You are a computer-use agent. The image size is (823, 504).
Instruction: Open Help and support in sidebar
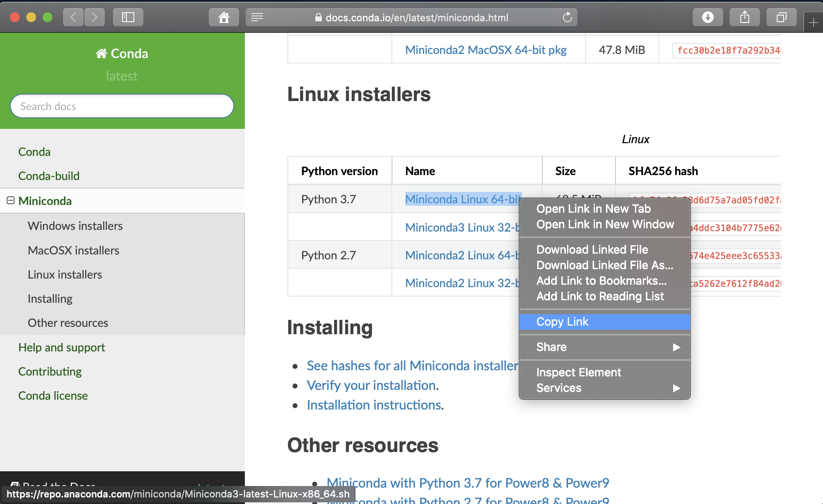pyautogui.click(x=62, y=347)
